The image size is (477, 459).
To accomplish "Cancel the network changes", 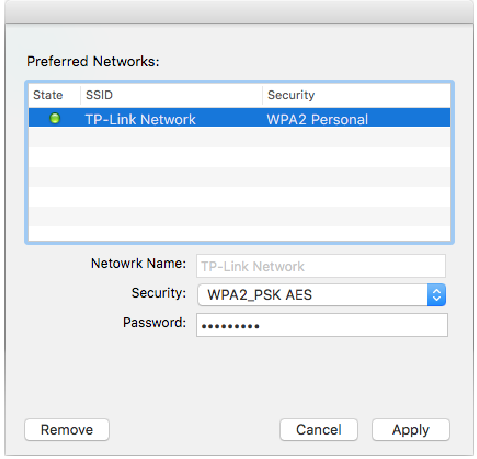I will 319,430.
